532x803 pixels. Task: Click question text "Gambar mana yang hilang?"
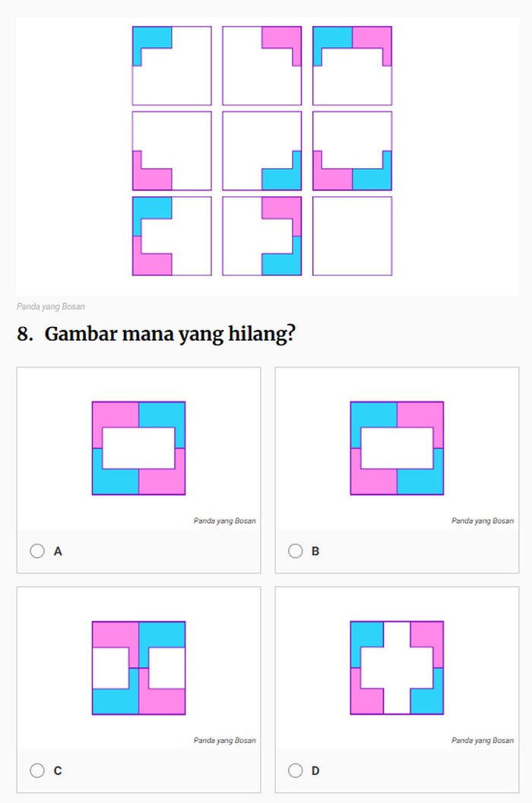pyautogui.click(x=169, y=334)
